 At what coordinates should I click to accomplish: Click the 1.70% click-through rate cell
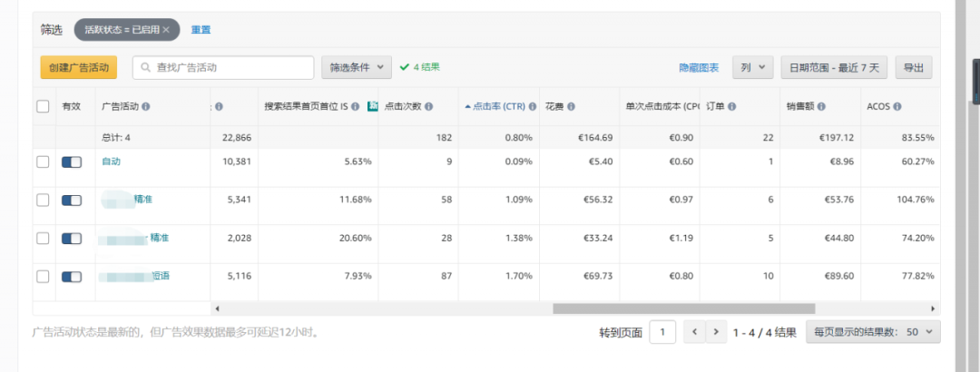pos(520,277)
